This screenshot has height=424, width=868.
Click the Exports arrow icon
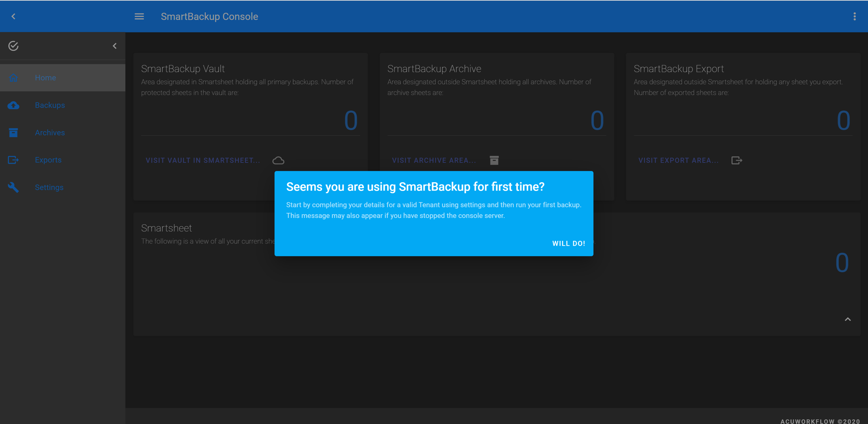13,160
